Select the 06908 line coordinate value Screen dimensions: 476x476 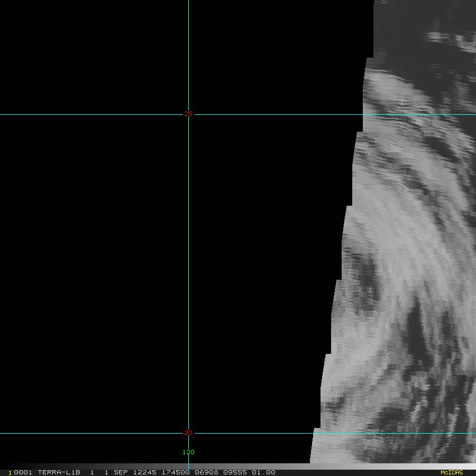[x=206, y=472]
